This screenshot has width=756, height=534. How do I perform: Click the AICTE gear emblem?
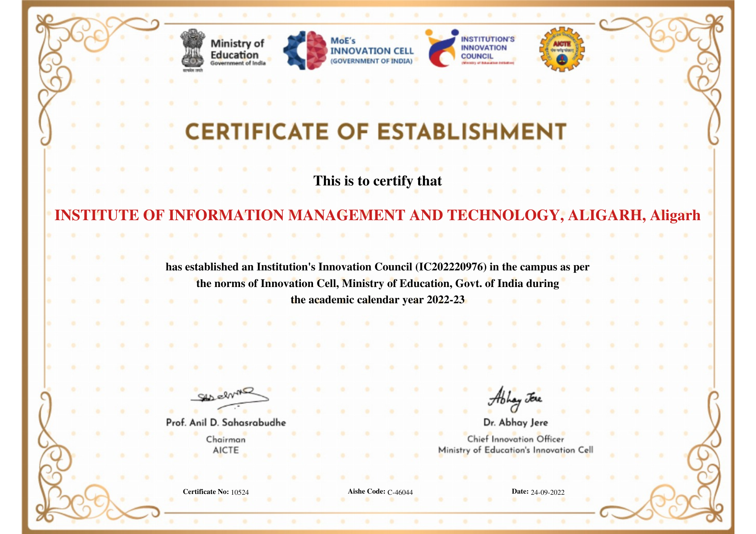(x=562, y=49)
